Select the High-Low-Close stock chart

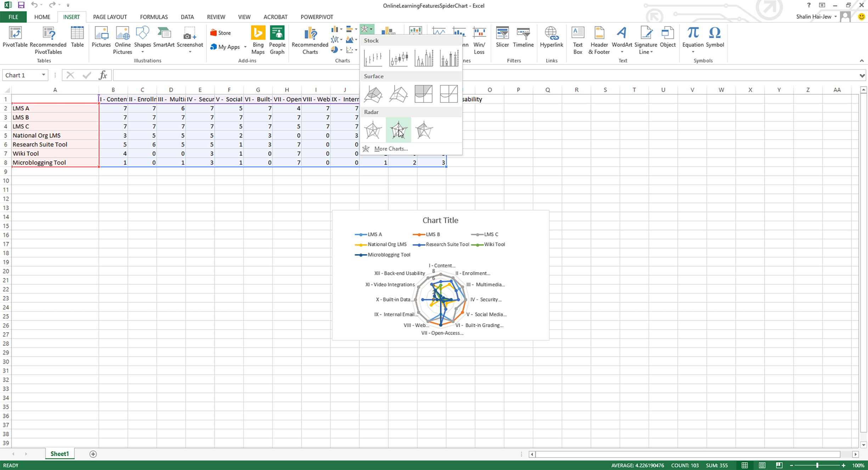tap(373, 58)
